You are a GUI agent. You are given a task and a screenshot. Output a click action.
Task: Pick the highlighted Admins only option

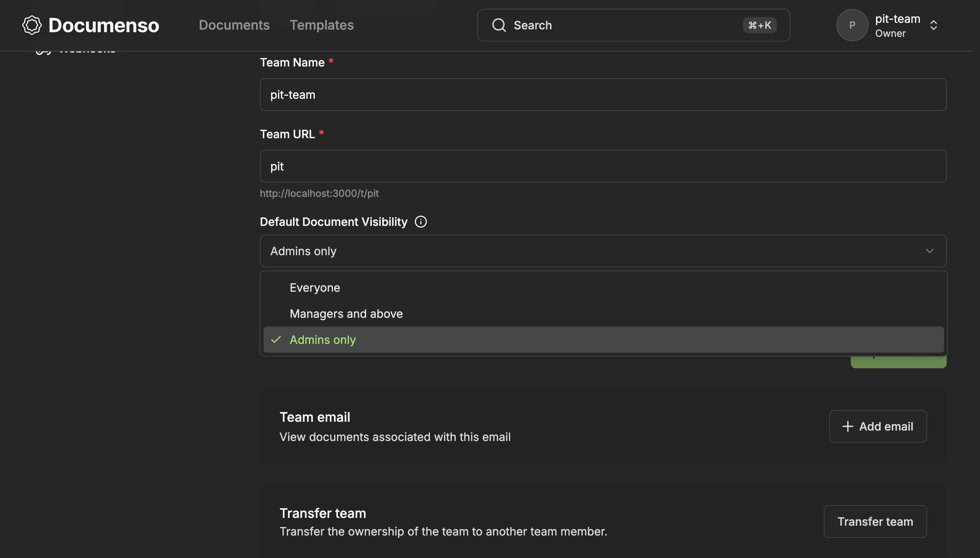tap(323, 340)
